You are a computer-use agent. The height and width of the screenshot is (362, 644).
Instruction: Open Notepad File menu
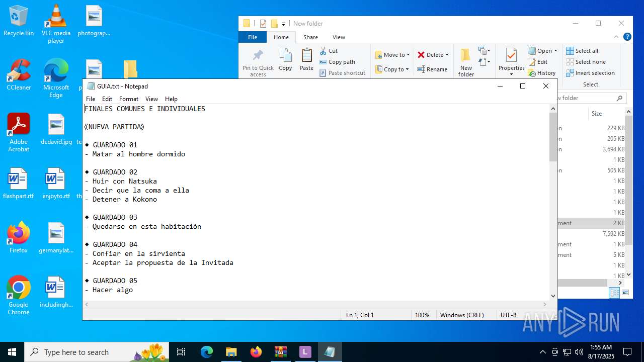91,99
